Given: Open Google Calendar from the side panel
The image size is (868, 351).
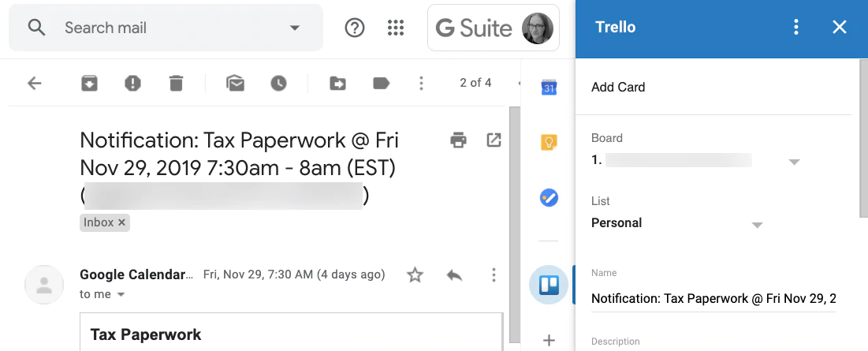Looking at the screenshot, I should (x=549, y=88).
